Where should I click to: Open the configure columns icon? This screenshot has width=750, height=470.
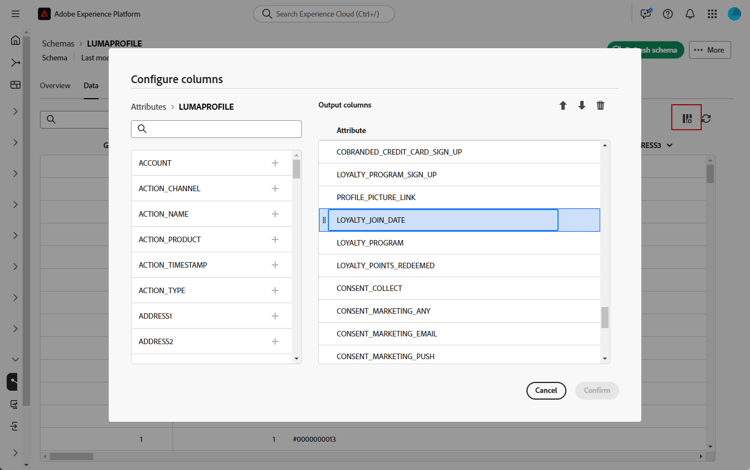click(x=686, y=118)
